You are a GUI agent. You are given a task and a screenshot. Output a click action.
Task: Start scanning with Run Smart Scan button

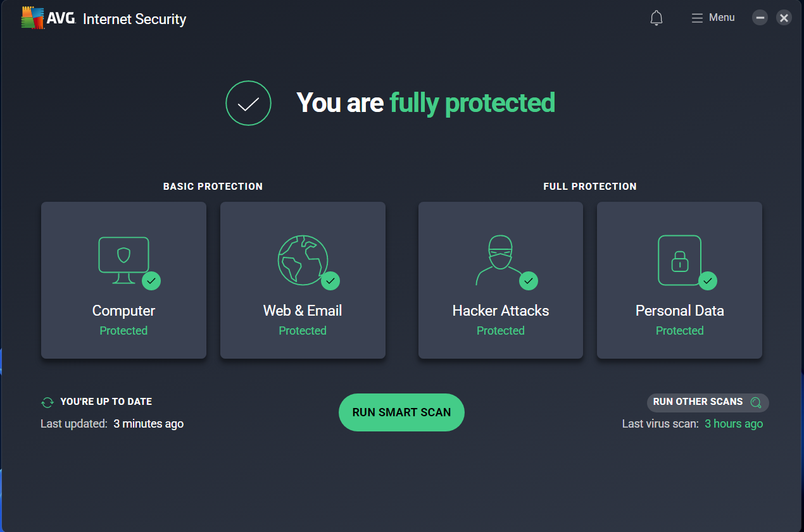[x=401, y=412]
